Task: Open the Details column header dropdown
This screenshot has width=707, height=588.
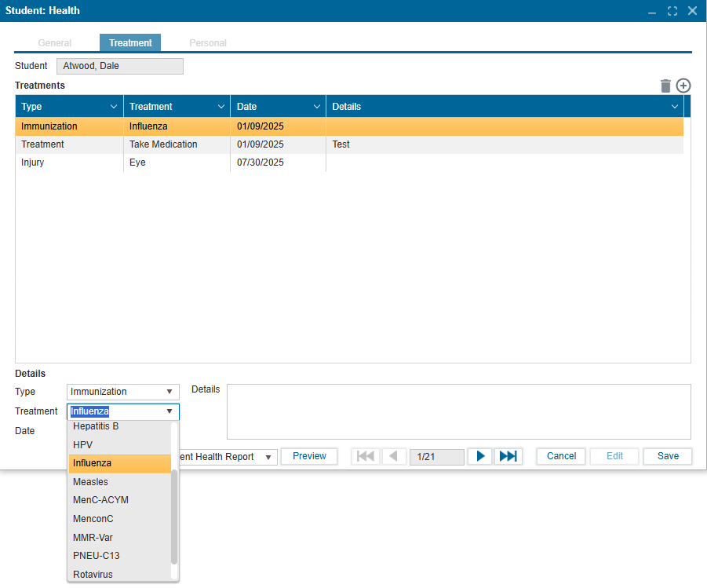Action: [674, 107]
